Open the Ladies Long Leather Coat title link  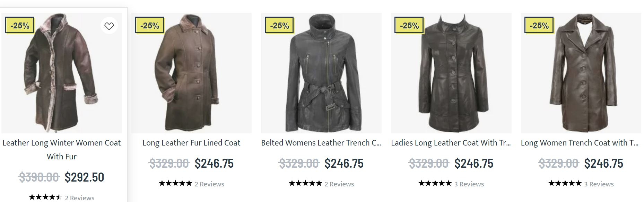tap(451, 143)
